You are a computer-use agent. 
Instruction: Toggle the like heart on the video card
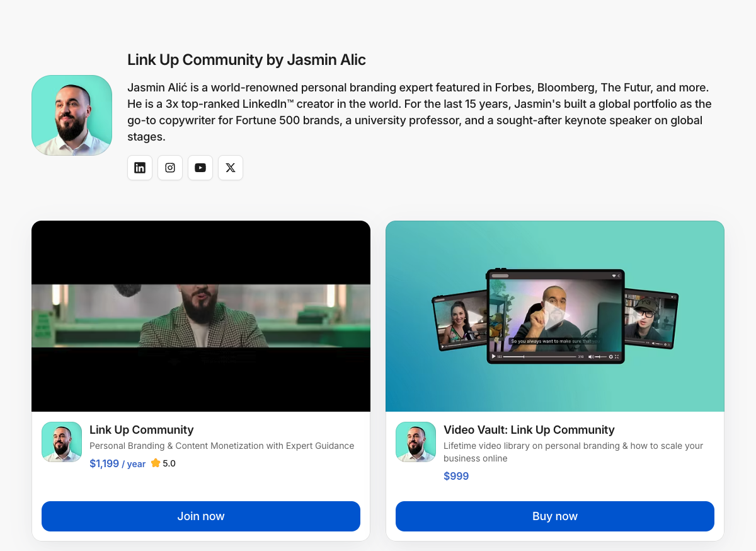click(614, 275)
